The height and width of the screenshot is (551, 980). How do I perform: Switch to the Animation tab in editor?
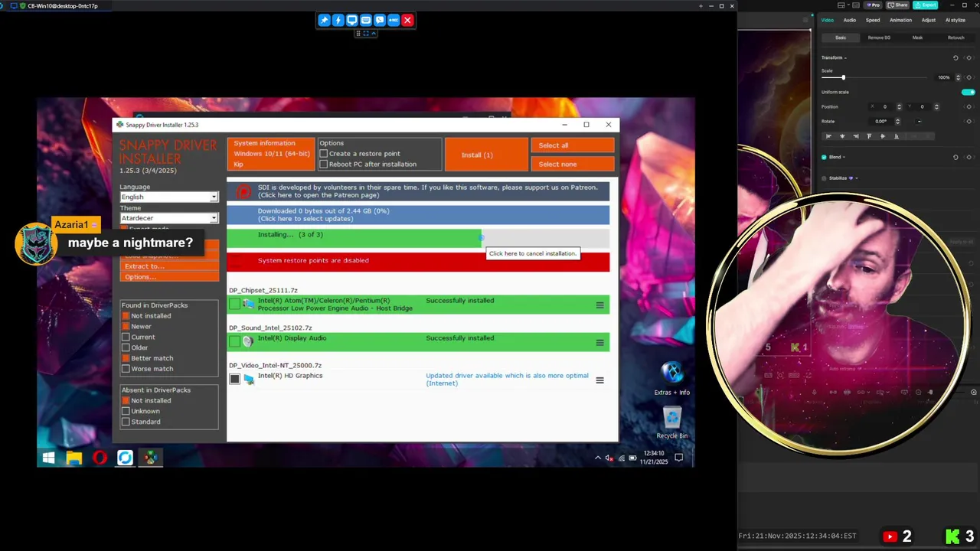(900, 20)
